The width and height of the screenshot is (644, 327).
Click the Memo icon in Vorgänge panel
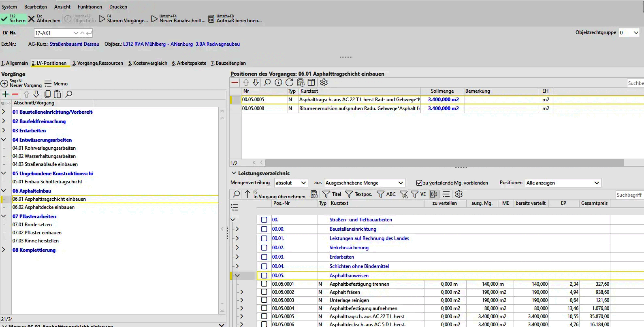click(48, 84)
